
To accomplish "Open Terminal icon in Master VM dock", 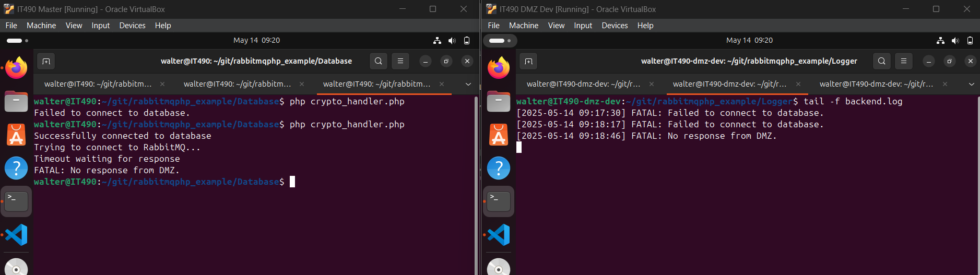I will pyautogui.click(x=16, y=201).
